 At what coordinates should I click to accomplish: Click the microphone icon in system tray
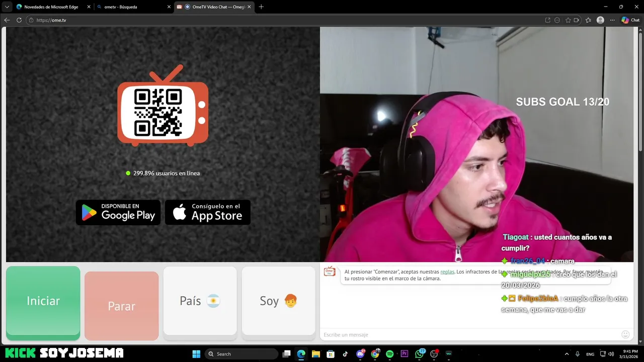coord(578,354)
